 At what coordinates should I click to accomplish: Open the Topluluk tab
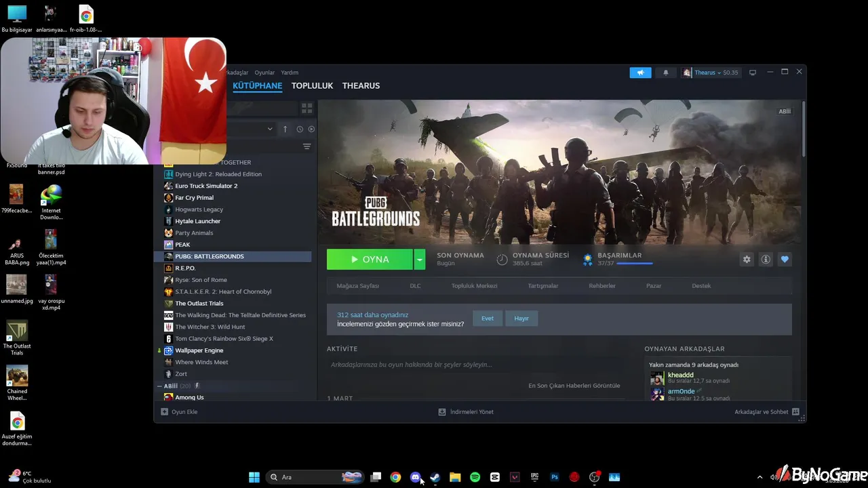312,86
